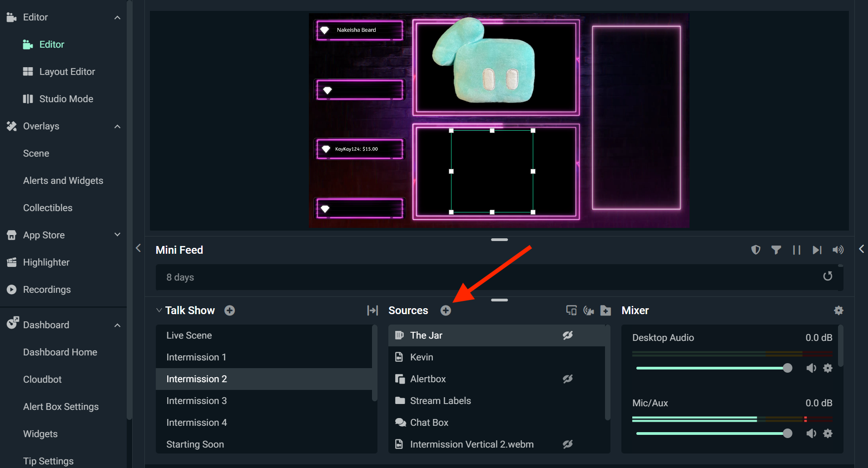Screen dimensions: 868x468
Task: Go to Dashboard Home
Action: click(x=60, y=352)
